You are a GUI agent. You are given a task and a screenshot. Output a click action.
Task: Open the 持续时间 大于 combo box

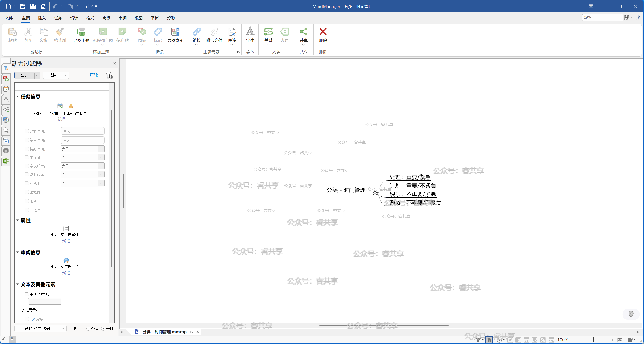(x=82, y=149)
